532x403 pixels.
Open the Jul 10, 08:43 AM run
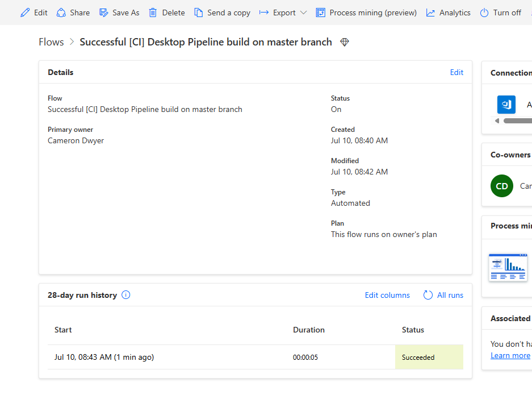pos(104,357)
